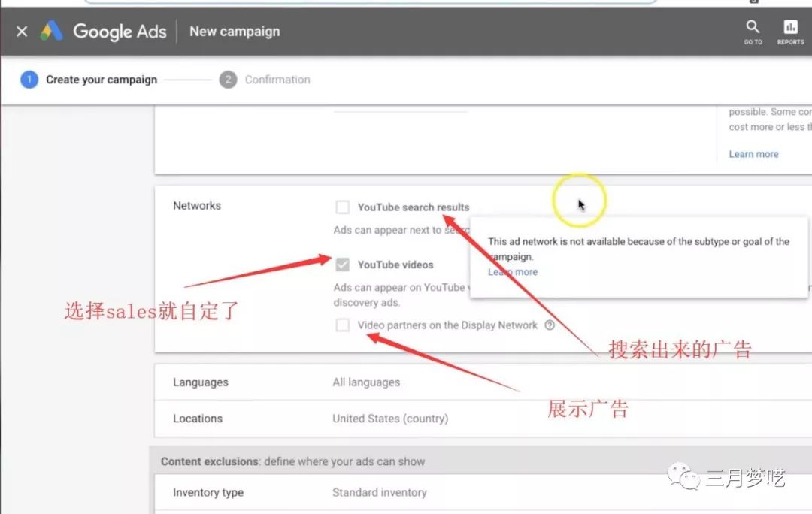Click the Content exclusions section header
Viewport: 812px width, 514px height.
click(292, 461)
